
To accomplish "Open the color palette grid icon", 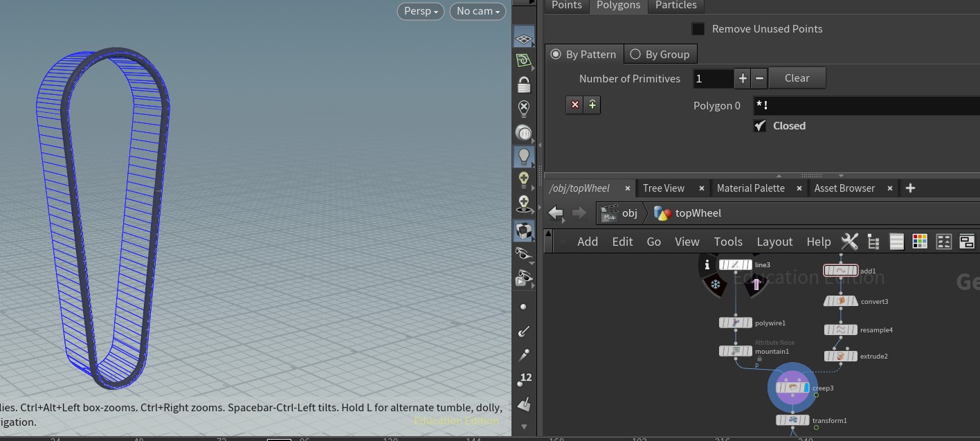I will coord(920,242).
